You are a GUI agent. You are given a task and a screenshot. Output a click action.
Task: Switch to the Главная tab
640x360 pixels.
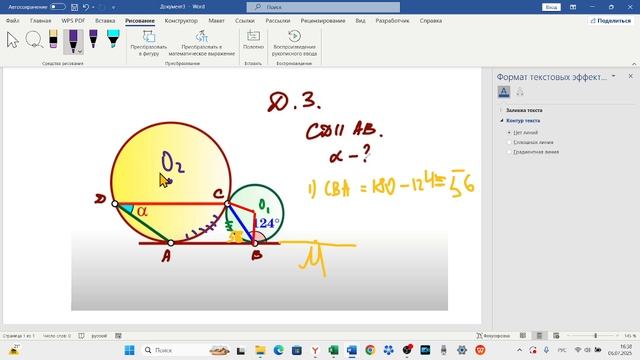tap(40, 20)
